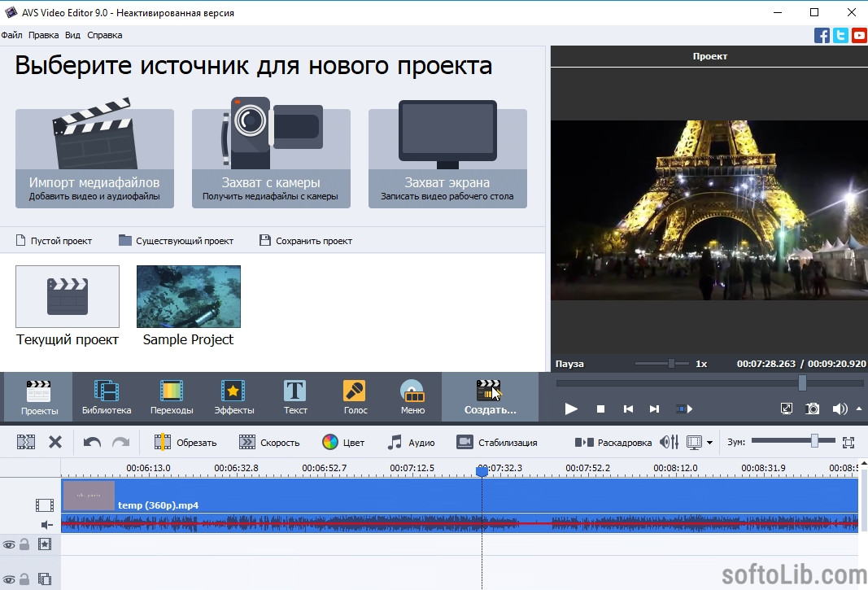This screenshot has width=868, height=590.
Task: Open the Facebook page icon
Action: (x=822, y=36)
